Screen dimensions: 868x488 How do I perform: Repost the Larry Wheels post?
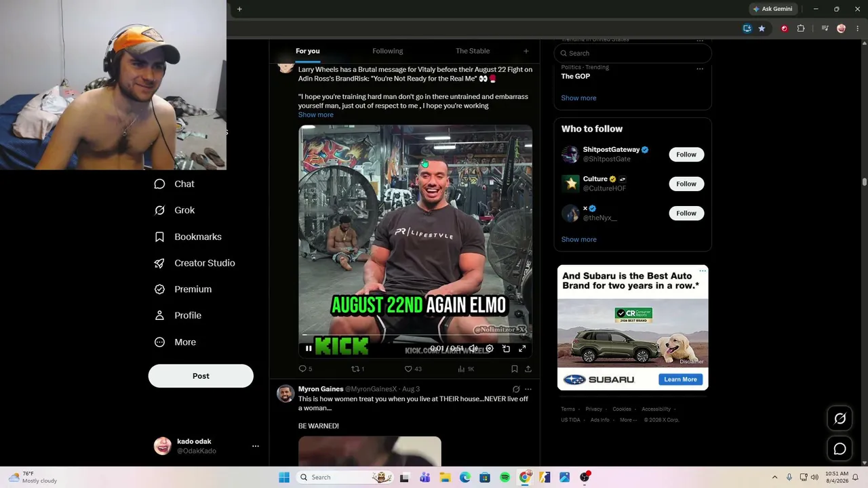(x=357, y=369)
